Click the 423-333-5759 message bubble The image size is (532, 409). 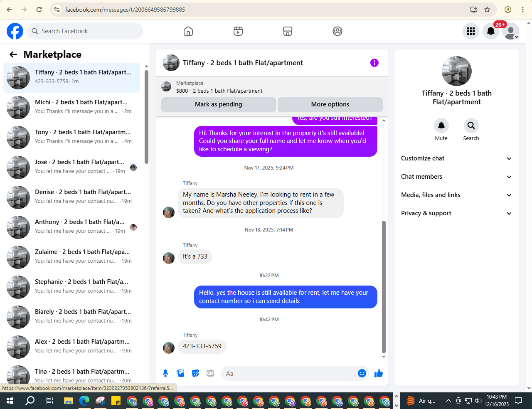click(202, 346)
